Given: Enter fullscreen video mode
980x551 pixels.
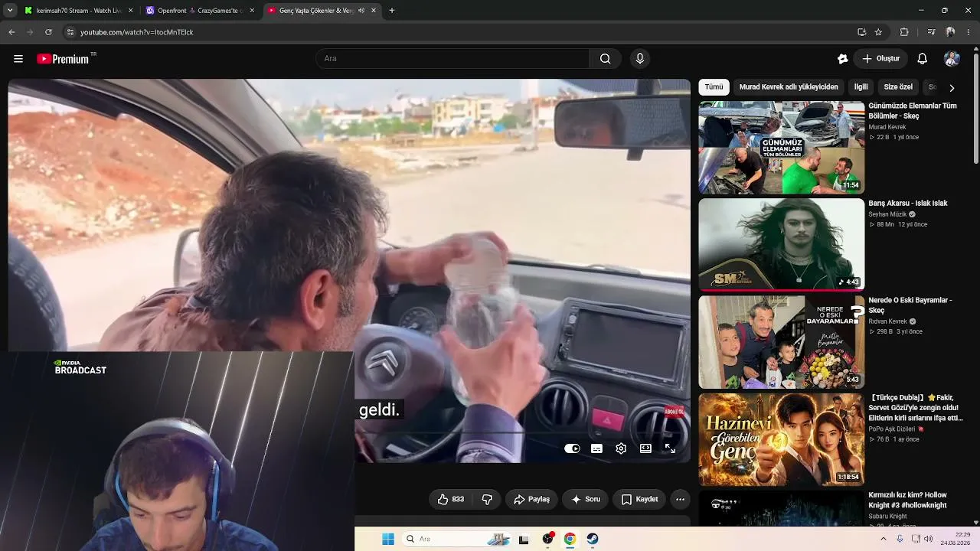Looking at the screenshot, I should 670,448.
